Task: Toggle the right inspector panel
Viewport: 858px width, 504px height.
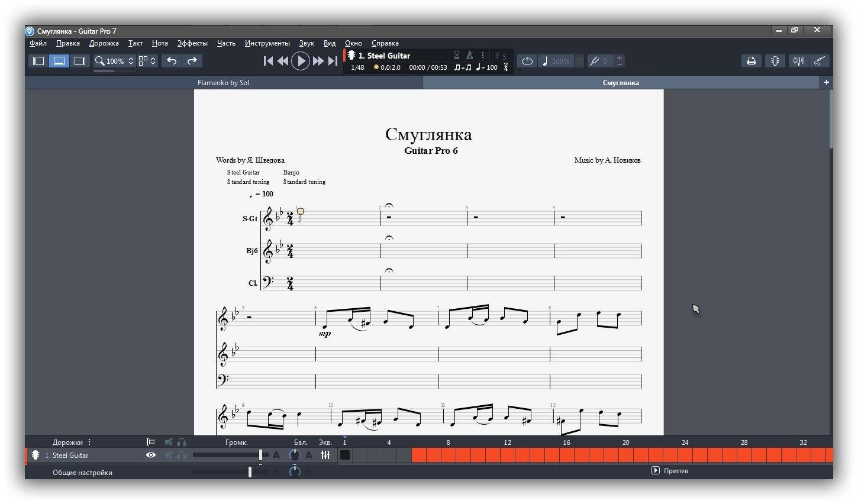Action: (x=79, y=61)
